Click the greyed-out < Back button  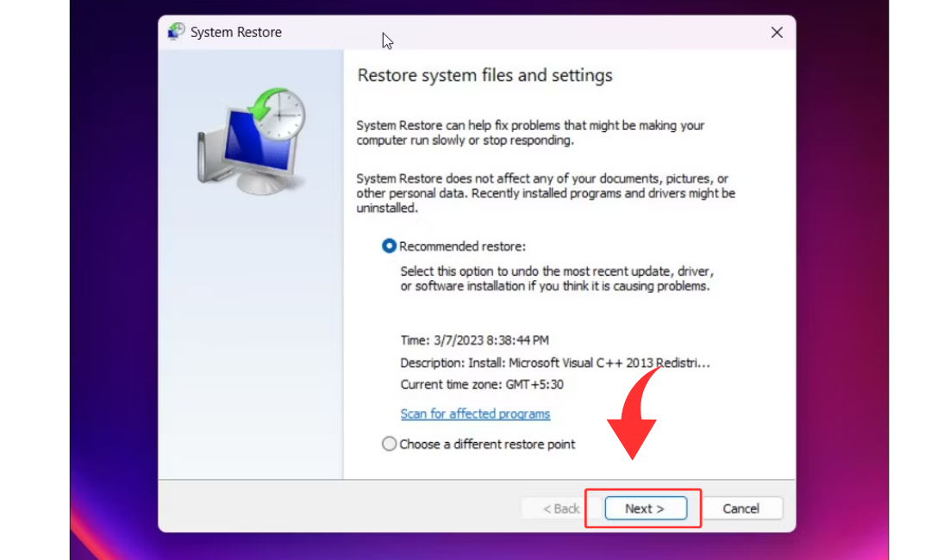[560, 508]
